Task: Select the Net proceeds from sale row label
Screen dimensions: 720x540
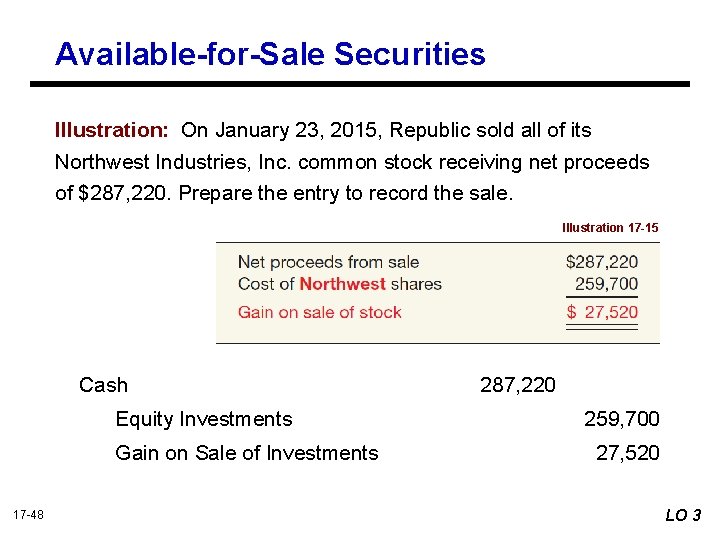Action: pyautogui.click(x=328, y=262)
